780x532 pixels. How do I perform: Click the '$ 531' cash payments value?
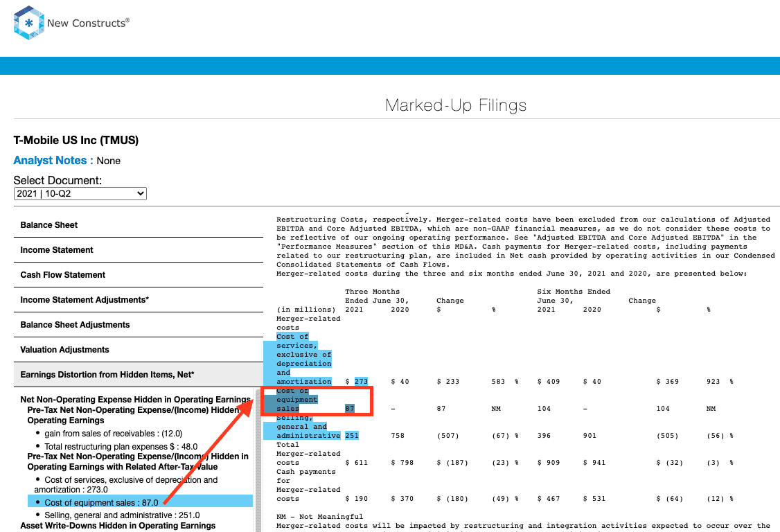594,499
